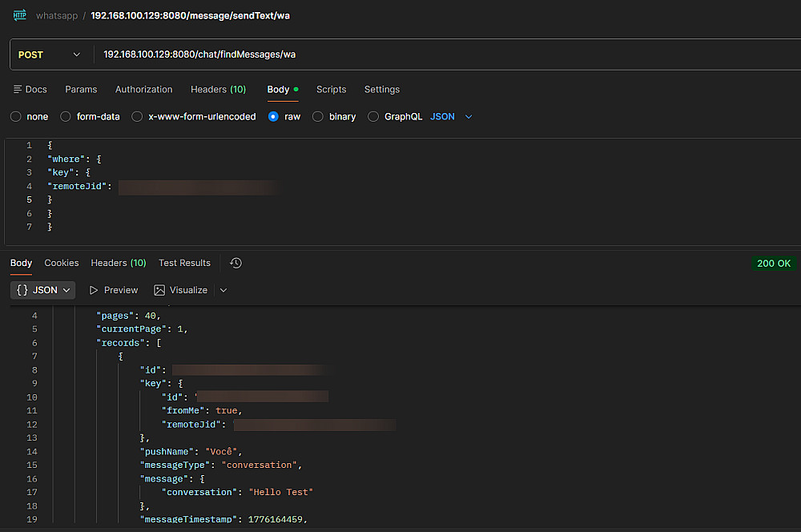The width and height of the screenshot is (801, 532).
Task: Expand the chevron next to Visualize
Action: (223, 290)
